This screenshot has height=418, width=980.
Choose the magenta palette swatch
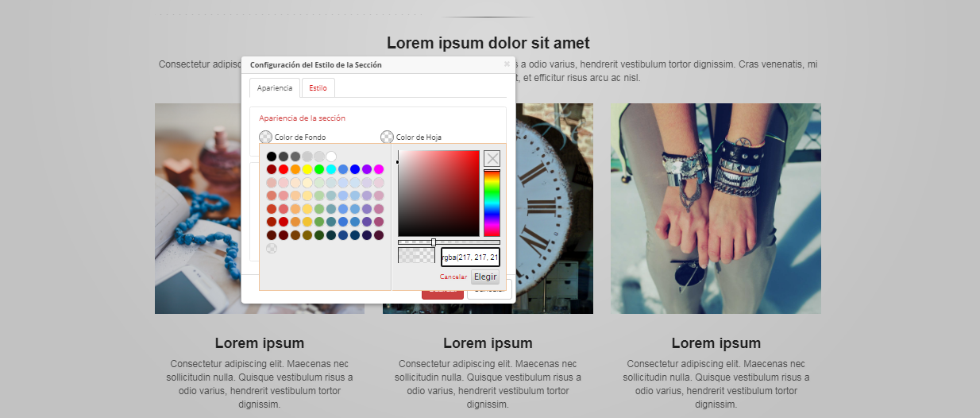click(x=379, y=169)
